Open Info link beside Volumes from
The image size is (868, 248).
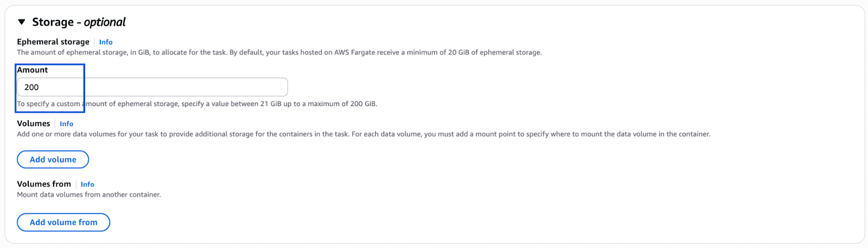point(87,185)
